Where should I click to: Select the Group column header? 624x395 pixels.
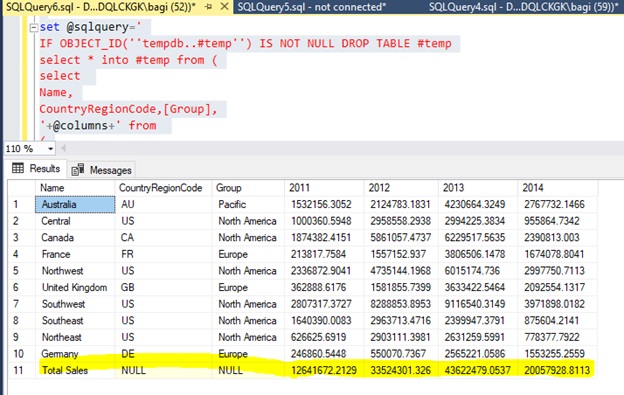248,188
